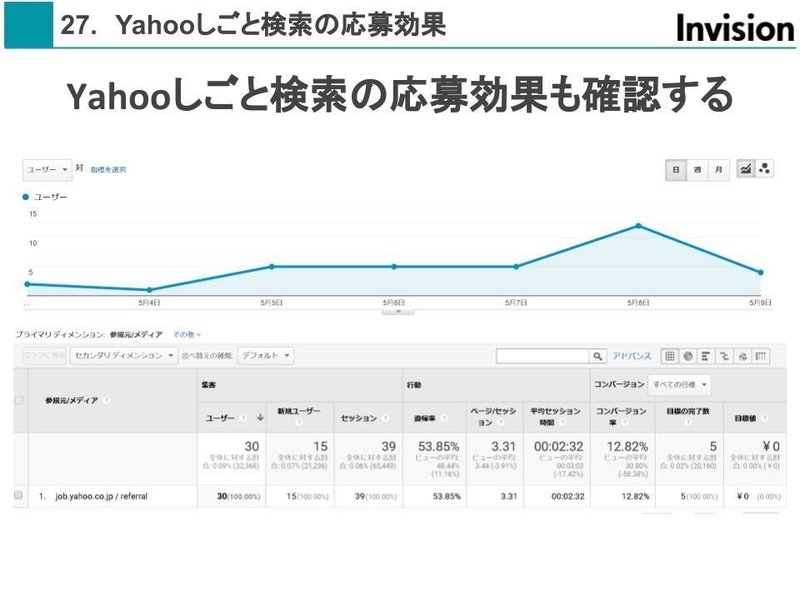Click help icon next to 直帰率 header
The width and height of the screenshot is (800, 600).
pos(444,418)
